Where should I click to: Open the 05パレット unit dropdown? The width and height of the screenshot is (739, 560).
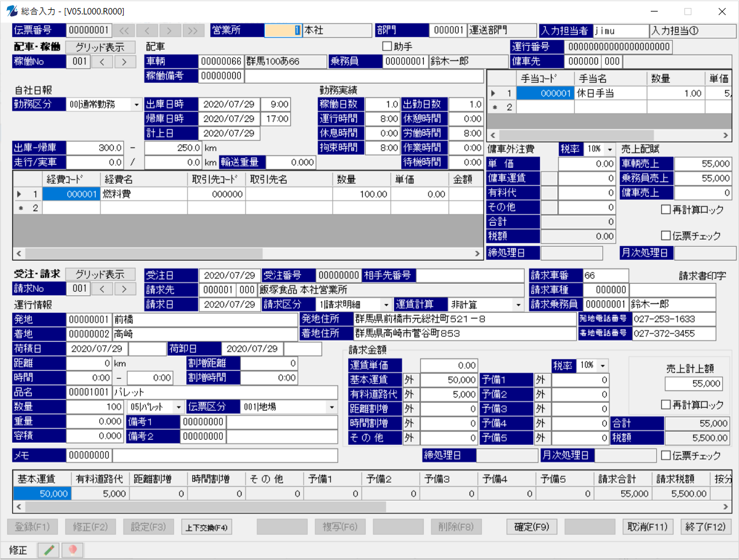tap(179, 407)
